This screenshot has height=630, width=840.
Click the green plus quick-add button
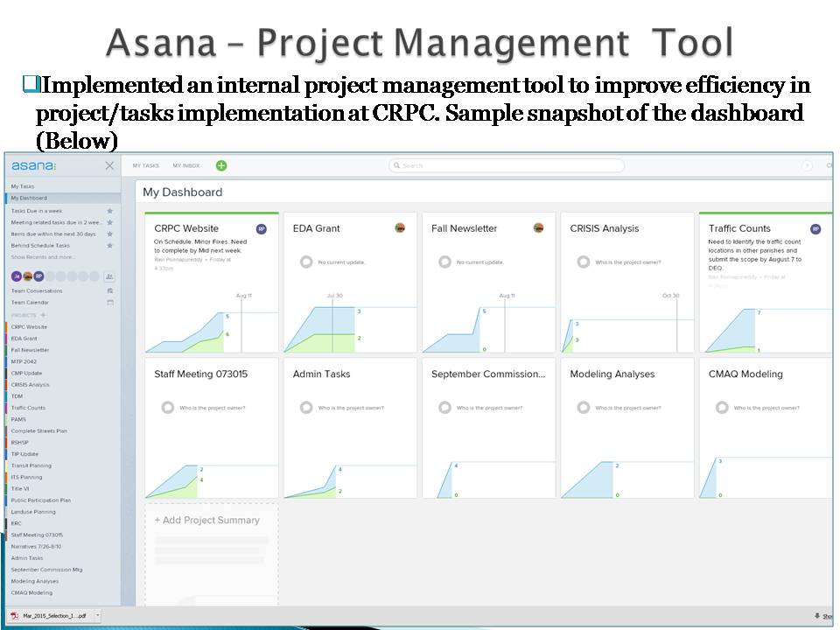coord(221,165)
